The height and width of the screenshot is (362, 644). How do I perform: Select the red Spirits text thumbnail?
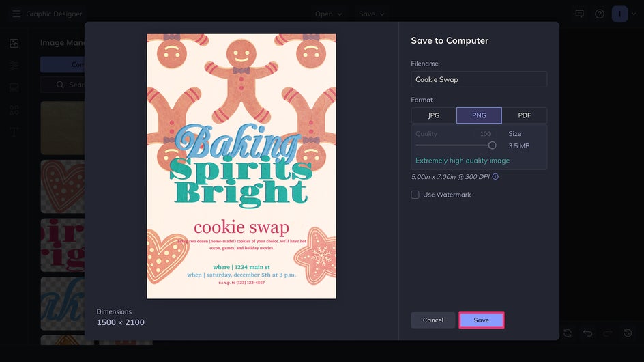(x=63, y=245)
